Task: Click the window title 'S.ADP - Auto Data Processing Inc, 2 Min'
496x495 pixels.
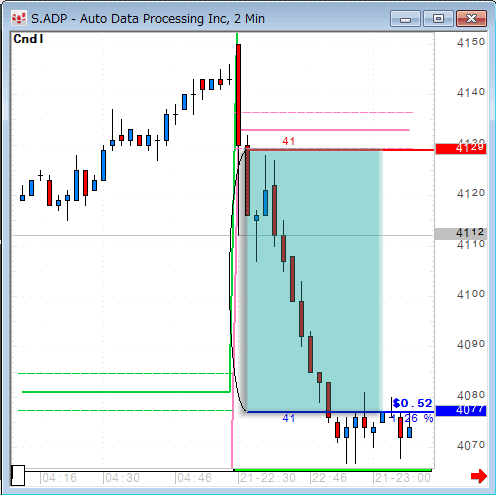Action: pos(148,19)
